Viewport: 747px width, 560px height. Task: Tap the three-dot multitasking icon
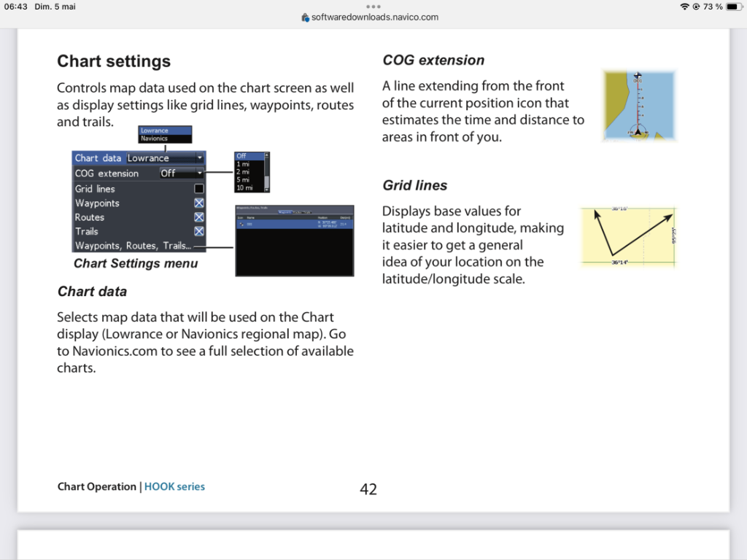click(373, 7)
